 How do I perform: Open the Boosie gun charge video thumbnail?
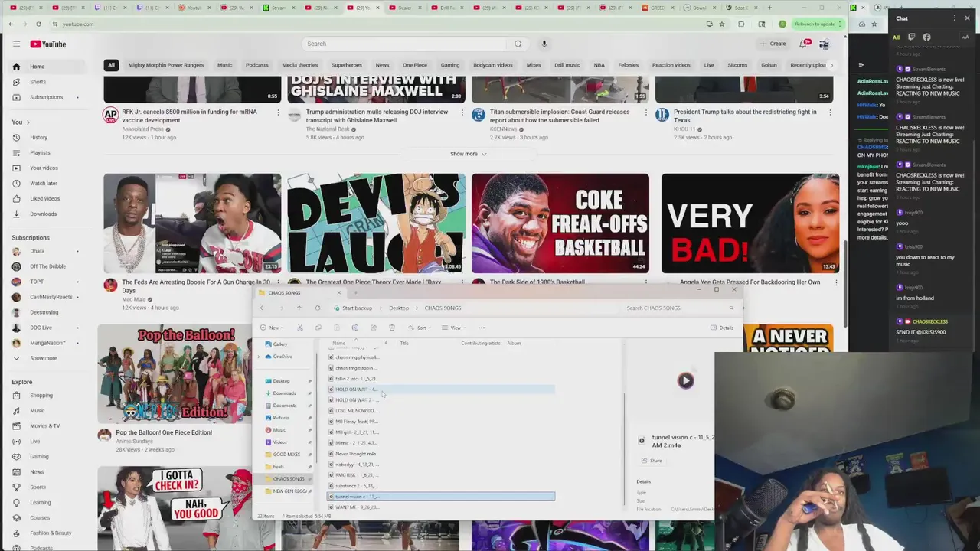[192, 223]
